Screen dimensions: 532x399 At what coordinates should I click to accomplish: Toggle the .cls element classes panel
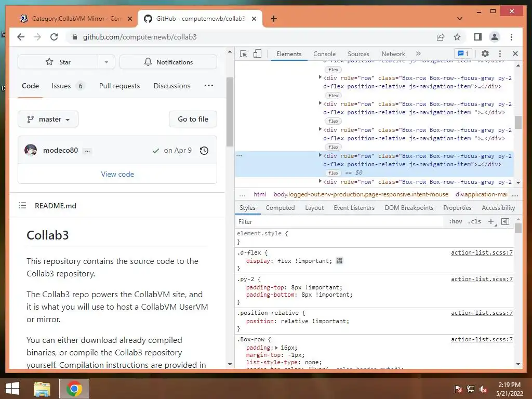pos(474,221)
